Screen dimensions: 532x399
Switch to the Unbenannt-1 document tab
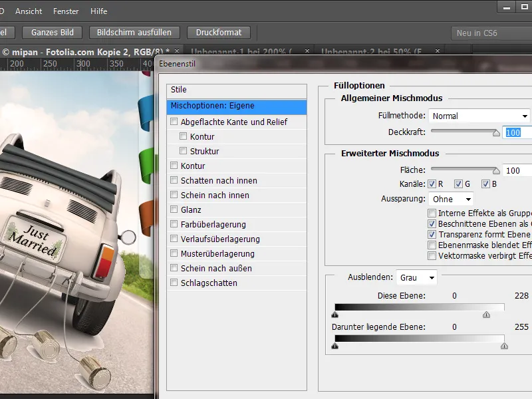[x=241, y=52]
